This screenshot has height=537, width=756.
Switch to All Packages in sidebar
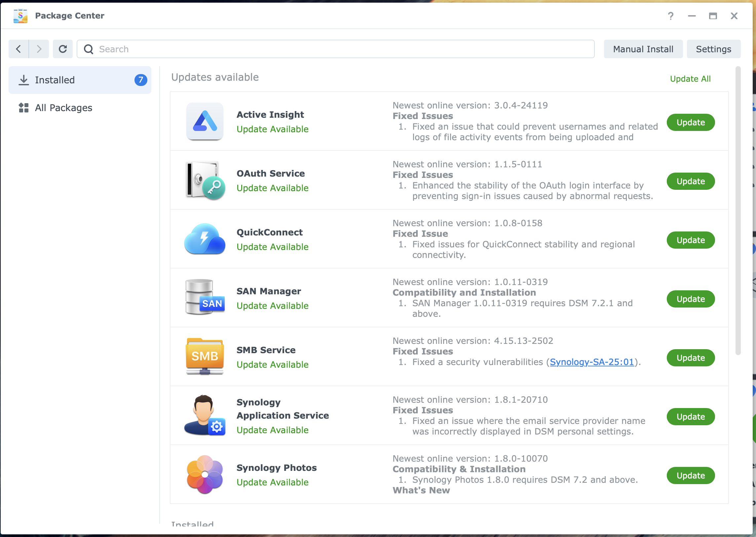63,108
